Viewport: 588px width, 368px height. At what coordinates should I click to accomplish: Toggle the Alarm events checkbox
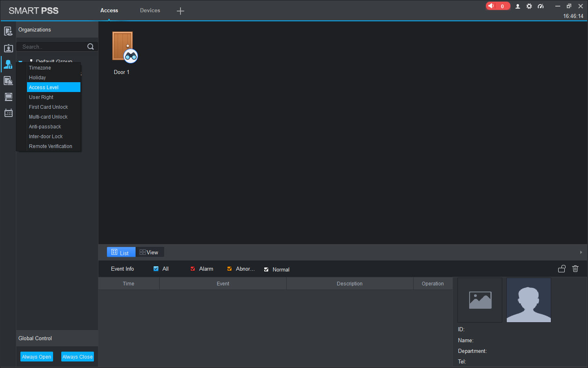click(193, 269)
